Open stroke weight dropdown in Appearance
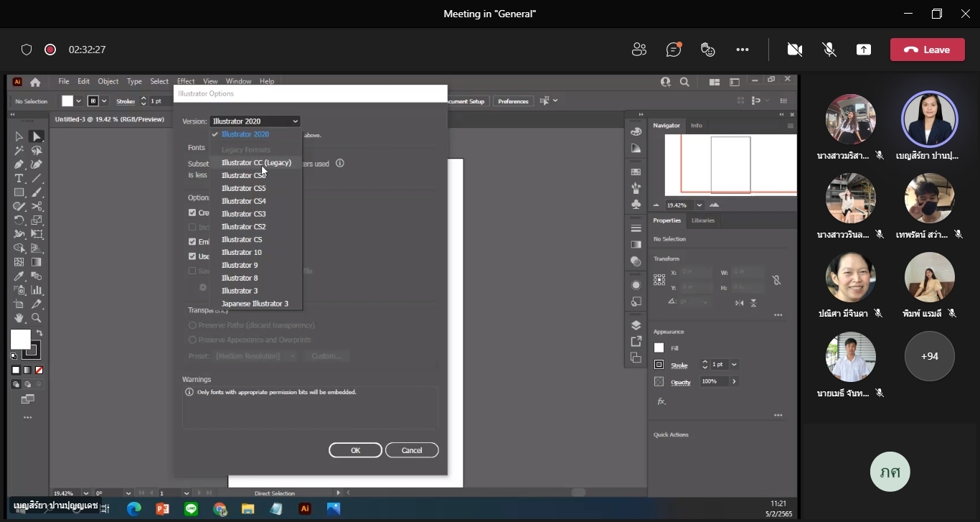The image size is (980, 522). 734,365
